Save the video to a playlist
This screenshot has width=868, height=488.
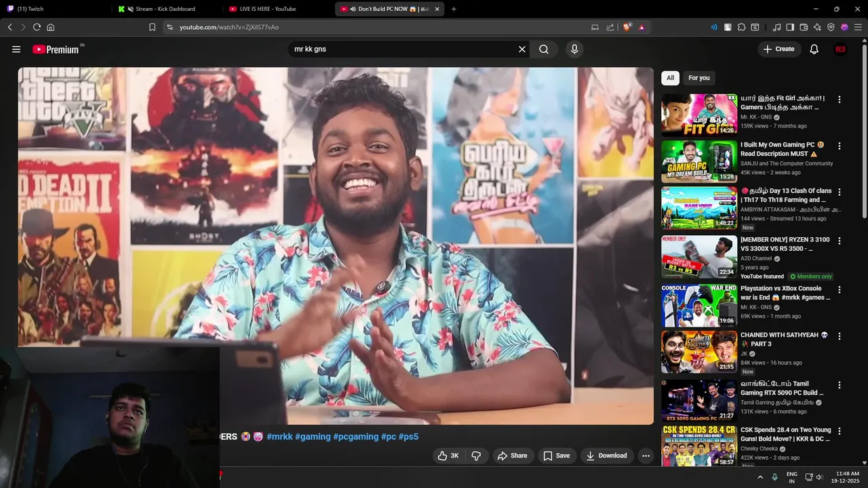click(x=556, y=456)
